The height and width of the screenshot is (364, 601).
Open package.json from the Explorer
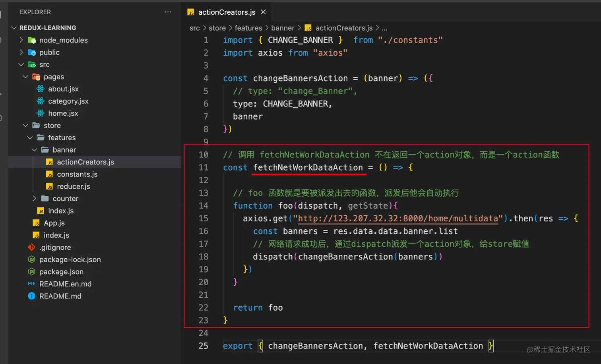[61, 272]
